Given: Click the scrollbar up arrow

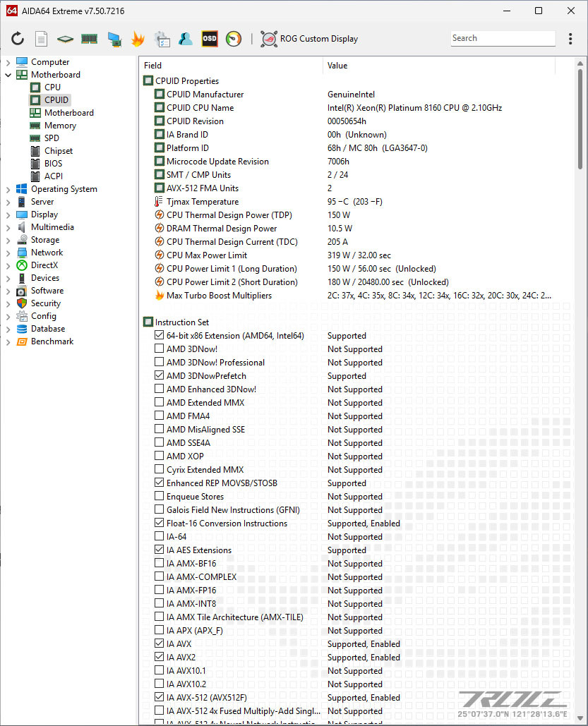Looking at the screenshot, I should 580,63.
